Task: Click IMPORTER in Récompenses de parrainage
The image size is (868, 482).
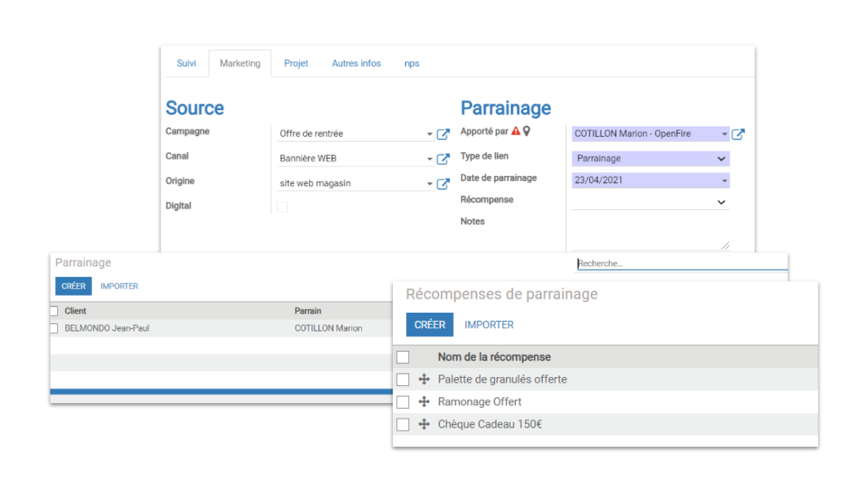Action: point(489,325)
